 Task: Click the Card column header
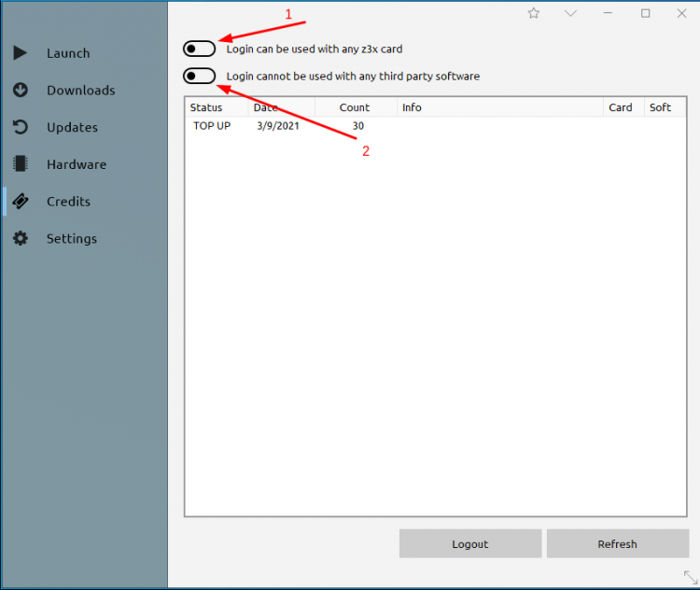pyautogui.click(x=623, y=107)
